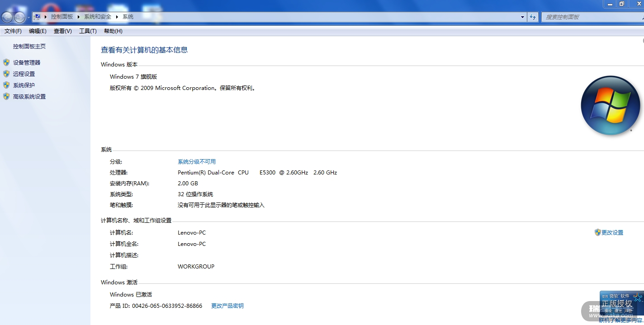Click the Forward navigation arrow button
Viewport: 644px width, 325px height.
pyautogui.click(x=20, y=17)
